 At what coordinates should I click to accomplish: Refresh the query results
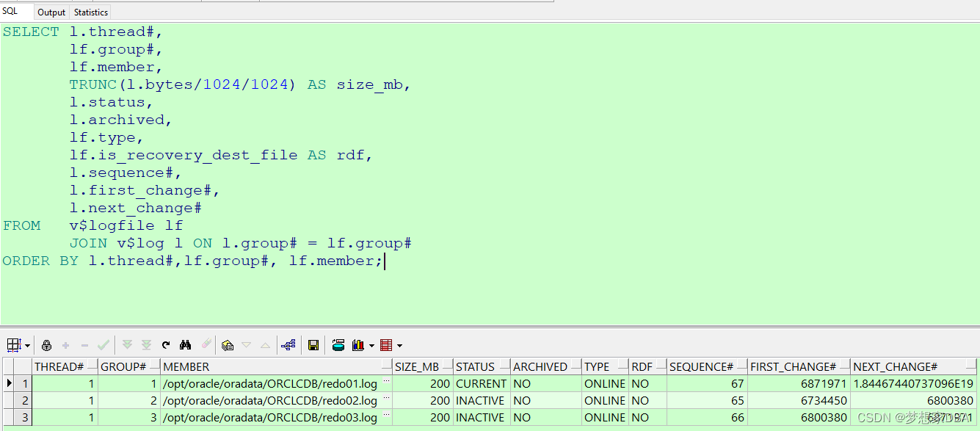tap(166, 345)
